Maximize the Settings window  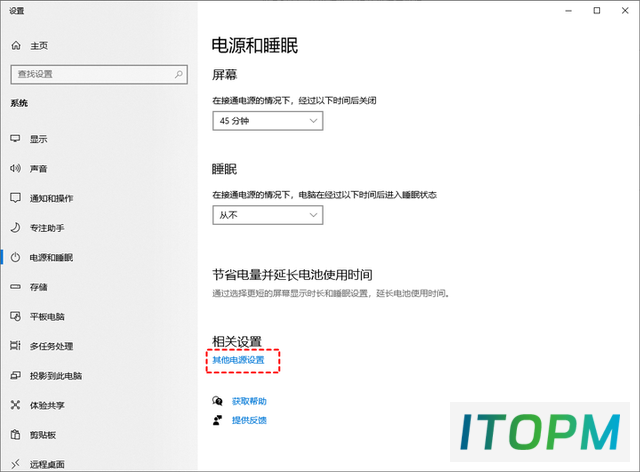597,11
